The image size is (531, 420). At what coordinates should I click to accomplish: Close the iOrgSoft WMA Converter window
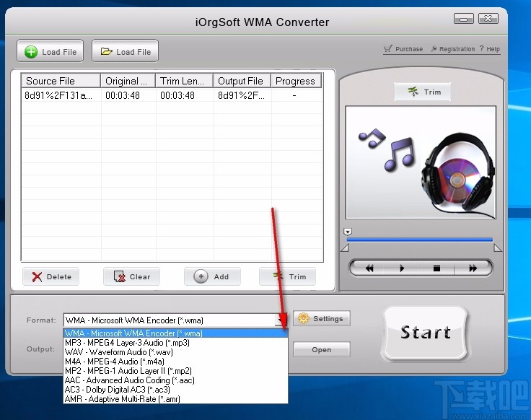pos(488,19)
